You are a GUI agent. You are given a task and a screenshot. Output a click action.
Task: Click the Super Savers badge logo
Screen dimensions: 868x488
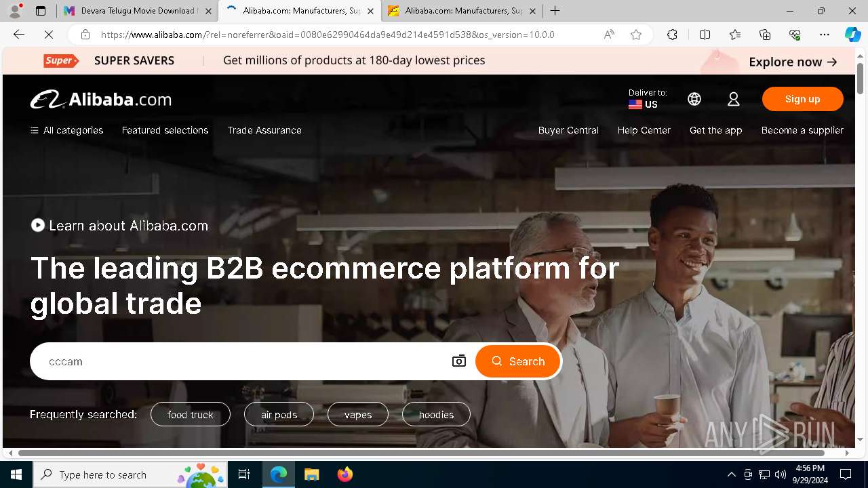tap(61, 61)
